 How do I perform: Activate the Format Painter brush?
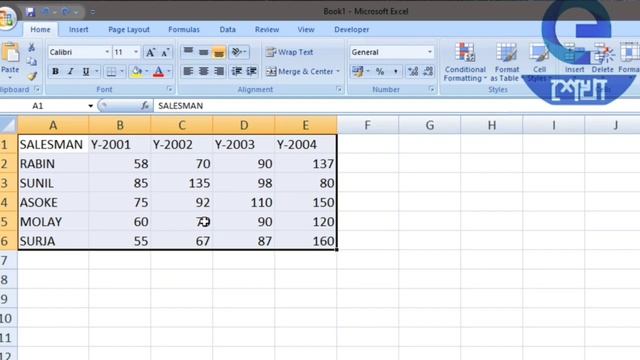(x=31, y=76)
